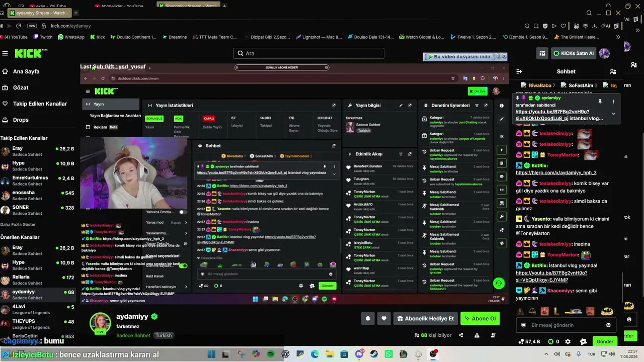
Task: Open SONER channel in sidebar
Action: coord(38,210)
